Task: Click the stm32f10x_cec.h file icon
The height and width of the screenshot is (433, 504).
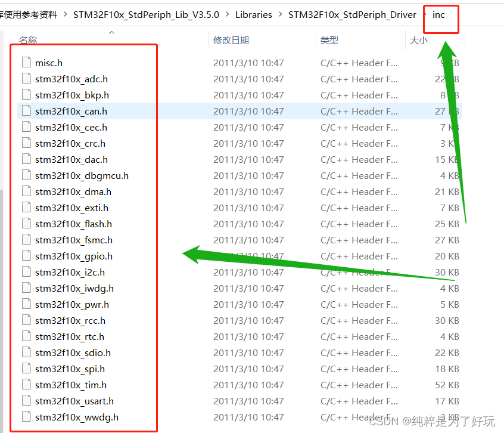Action: (x=26, y=126)
